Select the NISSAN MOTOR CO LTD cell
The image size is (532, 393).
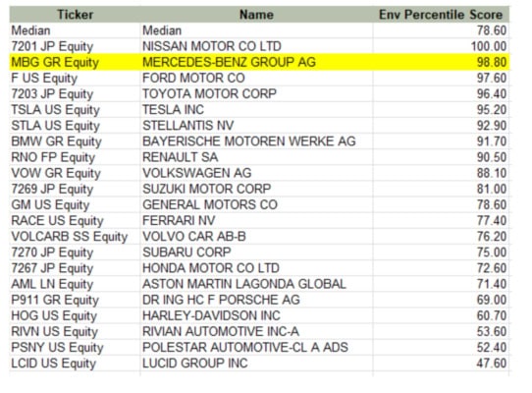coord(256,46)
